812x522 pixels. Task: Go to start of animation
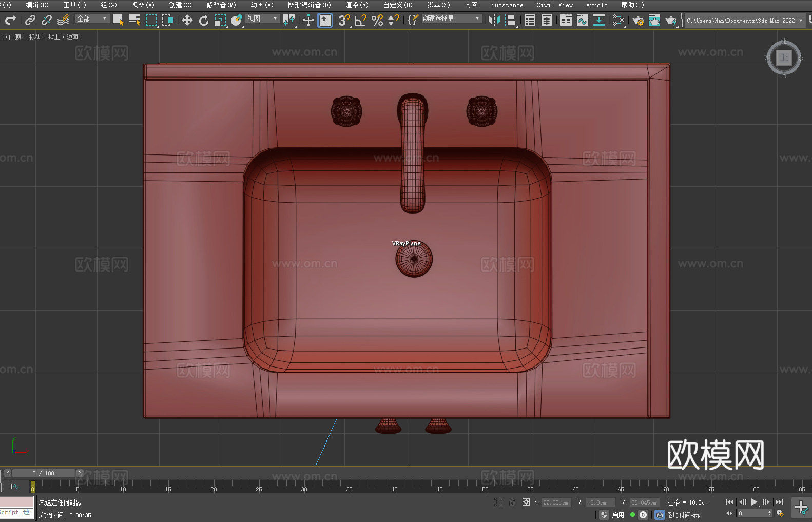tap(729, 502)
